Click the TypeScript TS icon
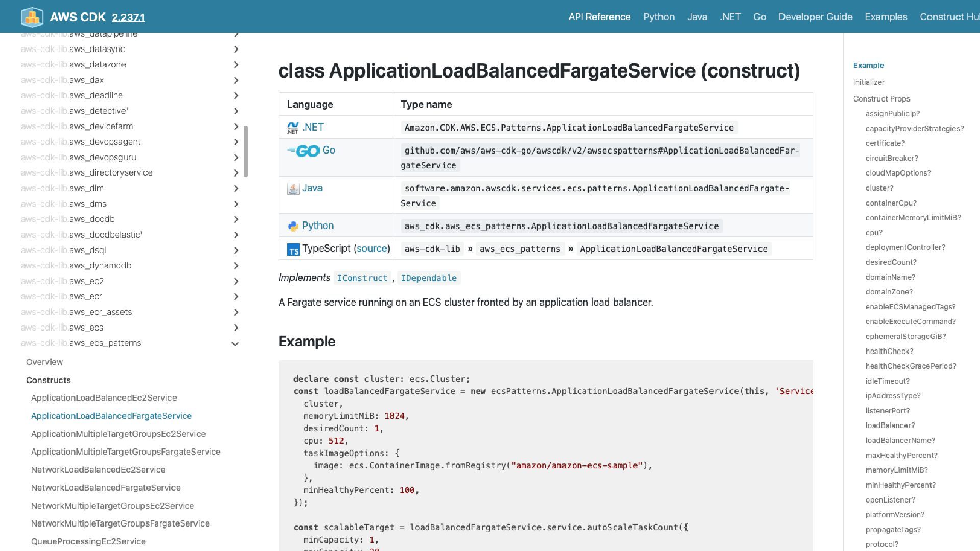This screenshot has width=980, height=551. point(293,249)
